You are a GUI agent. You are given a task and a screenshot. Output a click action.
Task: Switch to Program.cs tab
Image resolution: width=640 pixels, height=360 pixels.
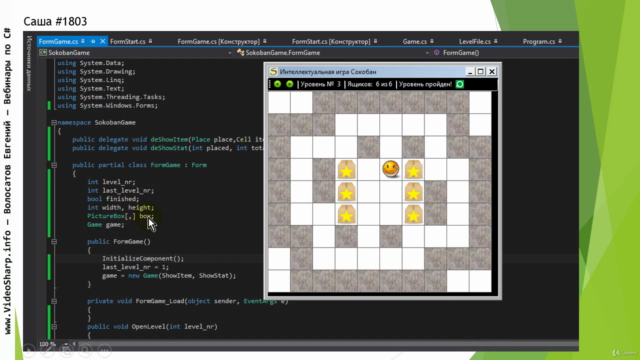539,41
